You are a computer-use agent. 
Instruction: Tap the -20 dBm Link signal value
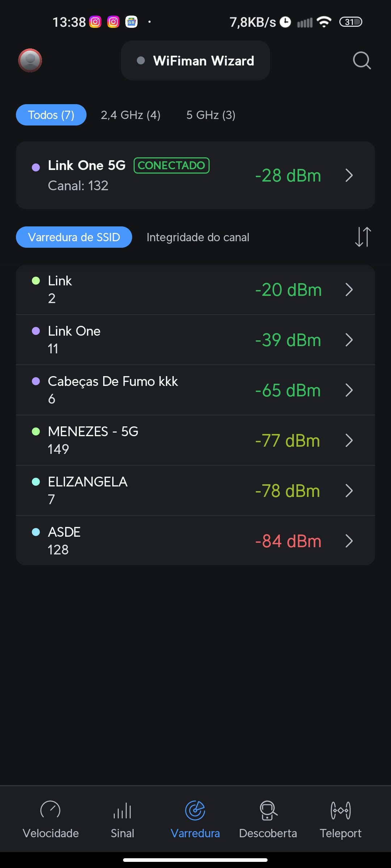tap(288, 290)
